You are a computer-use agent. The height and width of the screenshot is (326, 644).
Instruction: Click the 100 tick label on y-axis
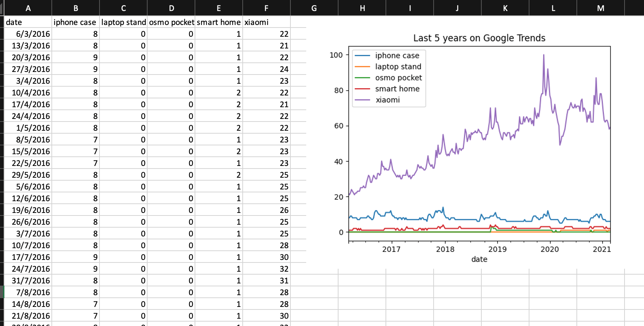[336, 55]
